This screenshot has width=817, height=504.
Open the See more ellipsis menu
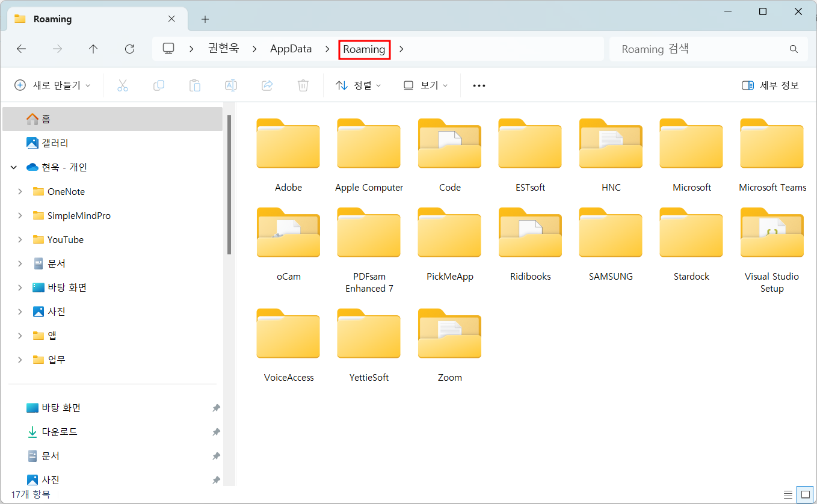click(479, 85)
